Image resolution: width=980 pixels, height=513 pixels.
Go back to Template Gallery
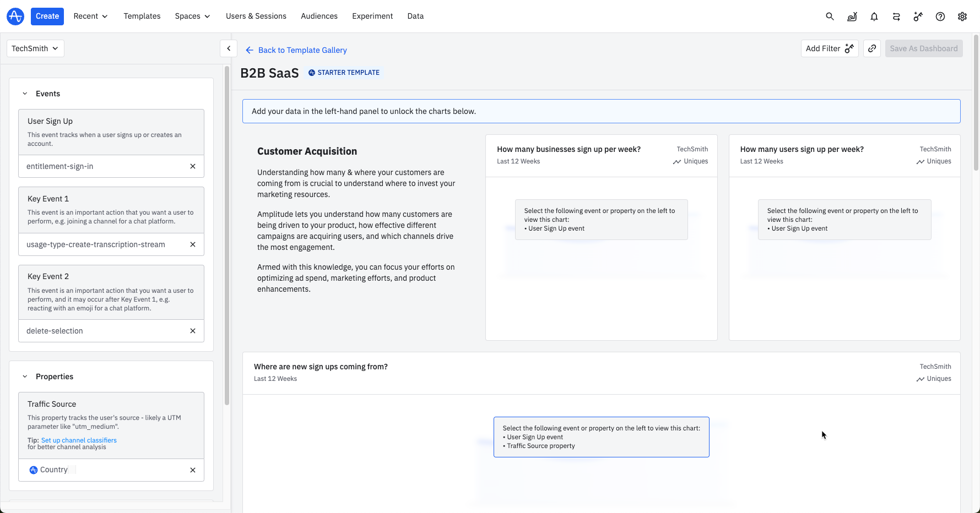(296, 50)
